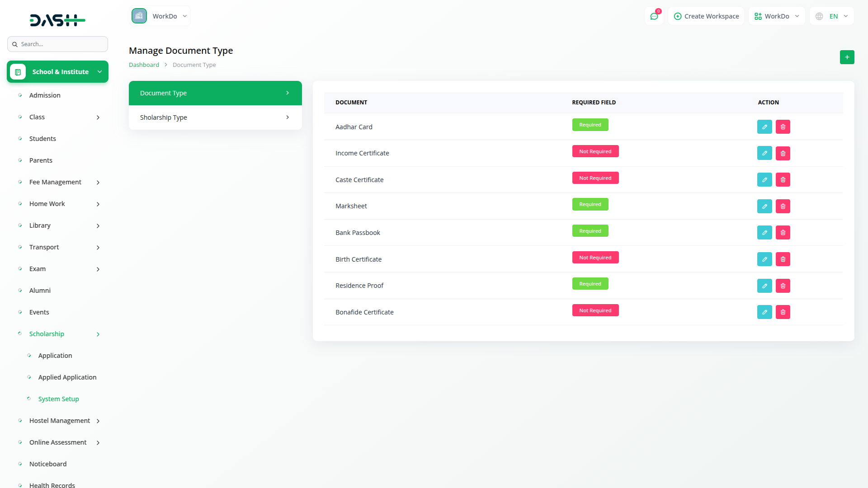Click the sidebar search field
Image resolution: width=868 pixels, height=488 pixels.
coord(57,44)
